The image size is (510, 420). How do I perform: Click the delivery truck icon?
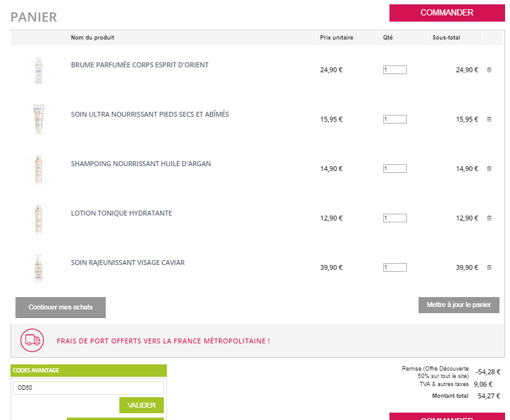click(32, 340)
